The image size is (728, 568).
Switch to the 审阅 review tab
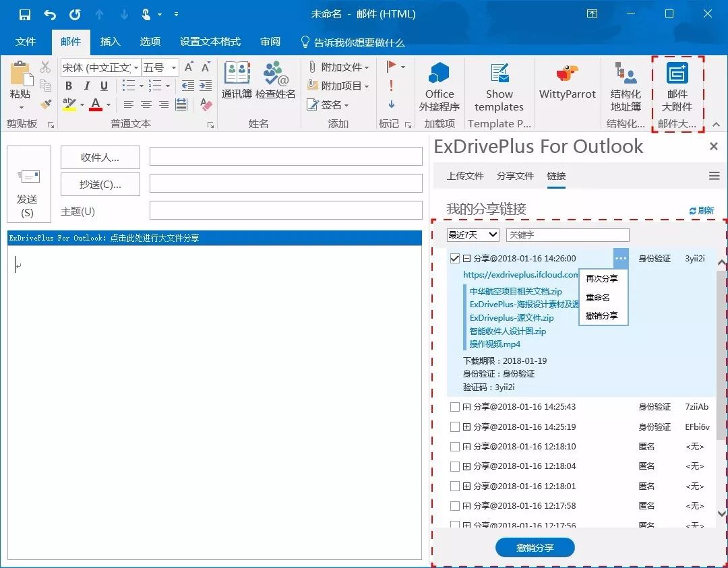(270, 42)
